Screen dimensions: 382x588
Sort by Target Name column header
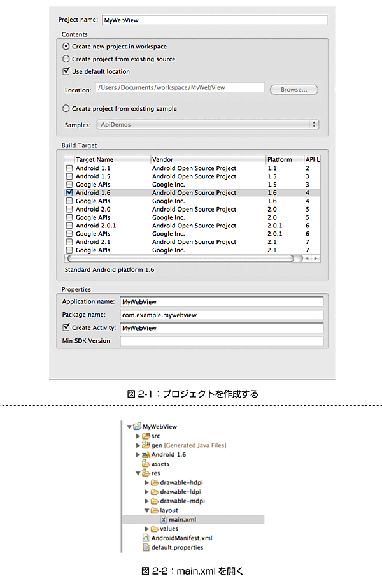coord(112,159)
